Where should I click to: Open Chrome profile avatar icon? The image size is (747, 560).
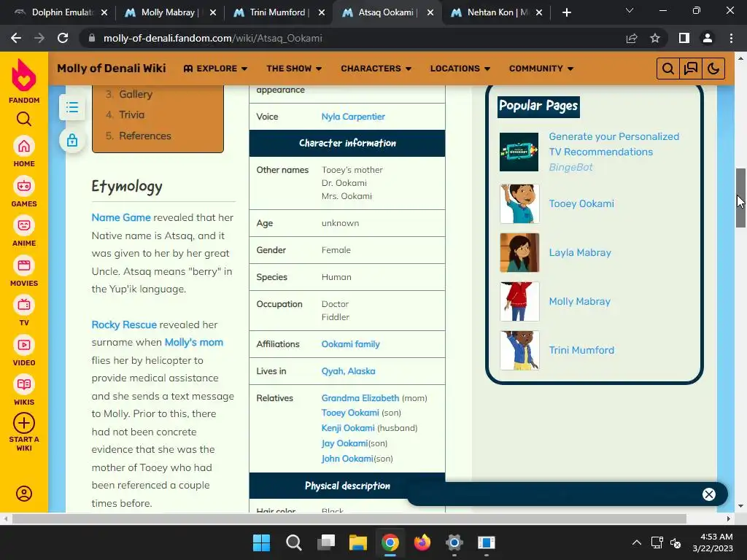[x=708, y=38]
